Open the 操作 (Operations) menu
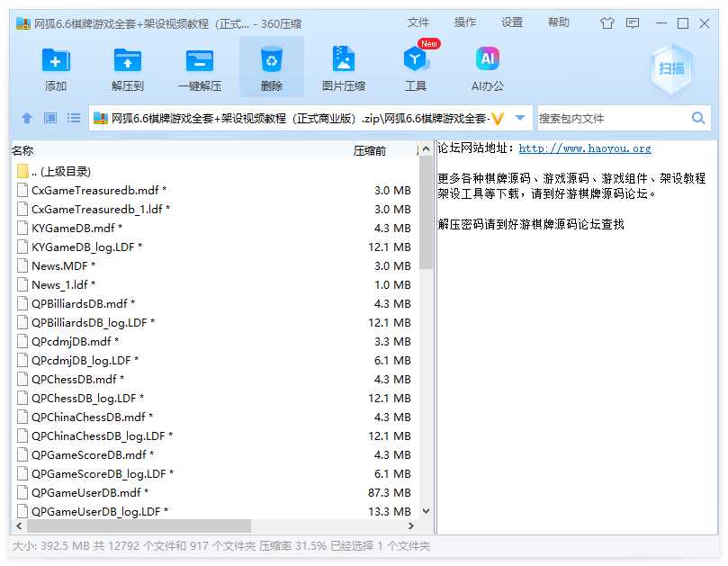728x566 pixels. coord(464,22)
